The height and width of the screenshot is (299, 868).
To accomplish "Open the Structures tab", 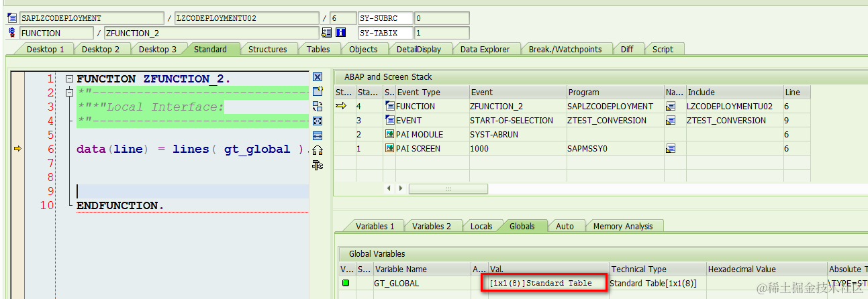I will tap(267, 49).
